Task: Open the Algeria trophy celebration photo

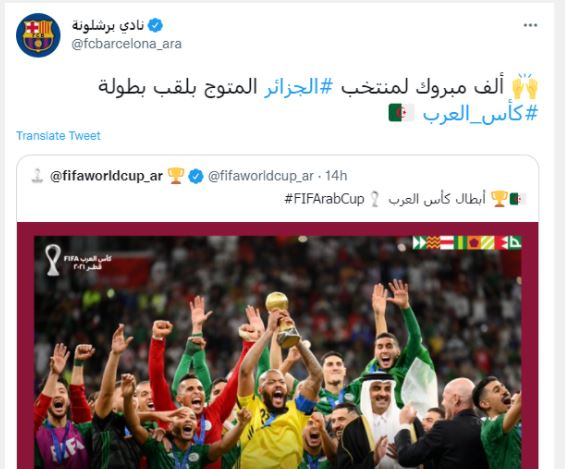Action: point(277,345)
